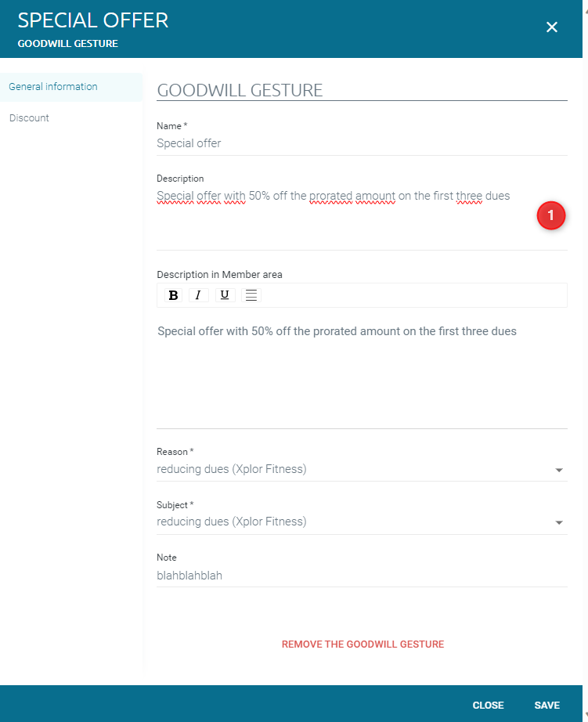Image resolution: width=588 pixels, height=722 pixels.
Task: Expand the Subject selection list
Action: click(x=362, y=522)
